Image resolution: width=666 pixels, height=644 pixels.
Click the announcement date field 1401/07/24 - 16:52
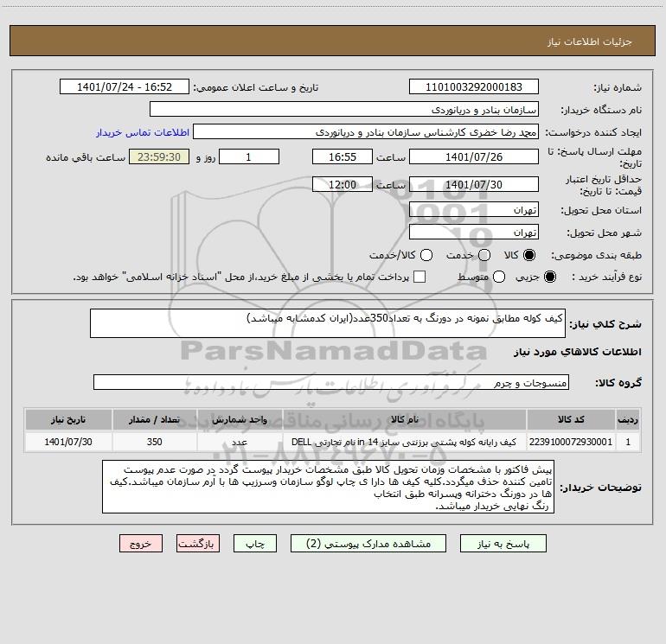pos(124,86)
